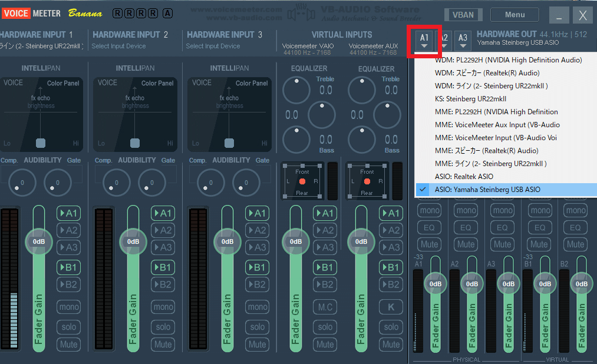Toggle Color Panel mode on Hardware Input 3
Screen dimensions: 597x364
point(252,83)
